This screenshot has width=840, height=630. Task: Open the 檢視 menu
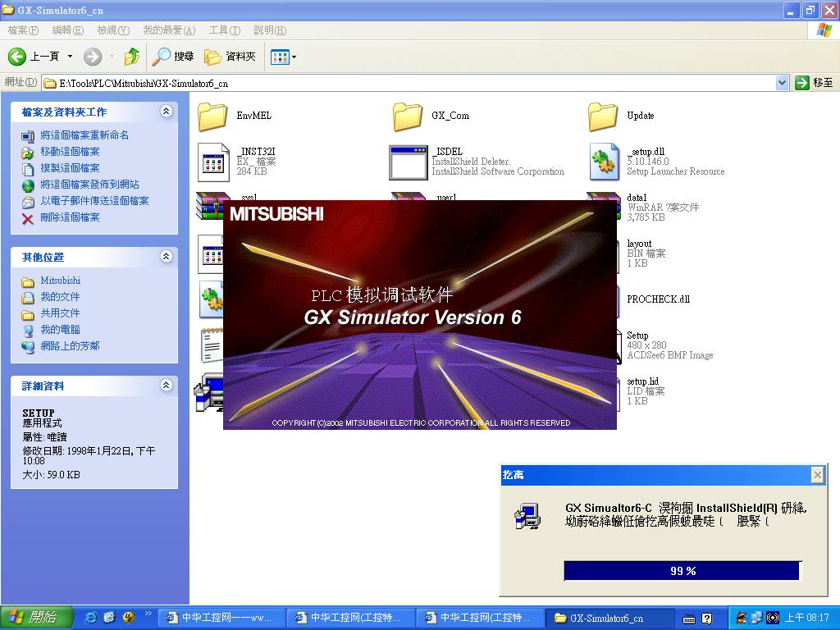coord(113,30)
